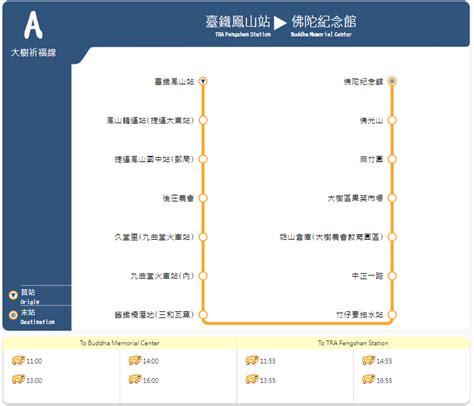The image size is (474, 406).
Task: Click the Origin legend triangle icon
Action: pos(13,295)
